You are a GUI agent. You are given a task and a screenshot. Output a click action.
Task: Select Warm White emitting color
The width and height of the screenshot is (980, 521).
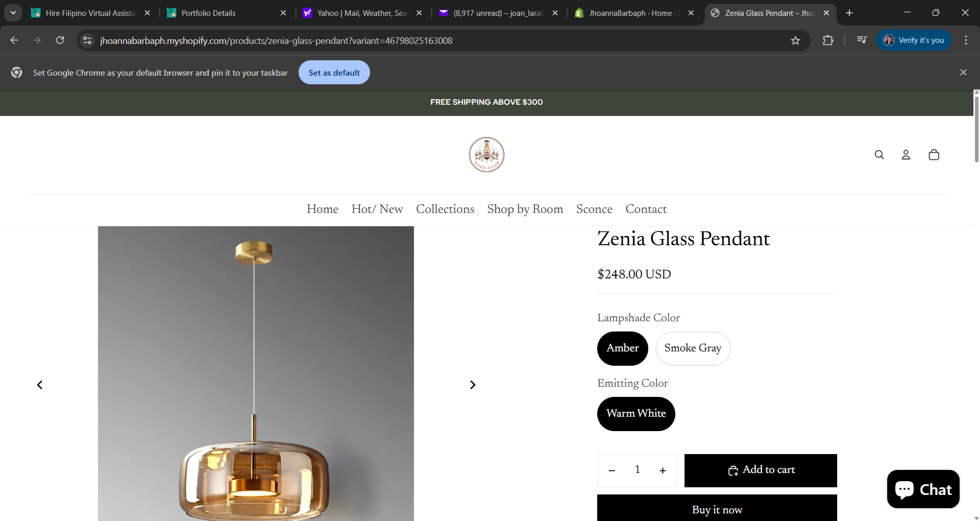click(636, 414)
